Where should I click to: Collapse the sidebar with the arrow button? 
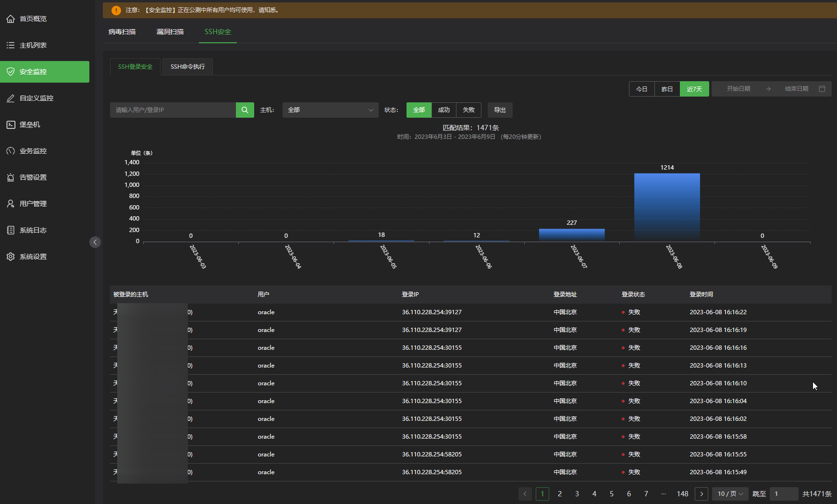95,242
